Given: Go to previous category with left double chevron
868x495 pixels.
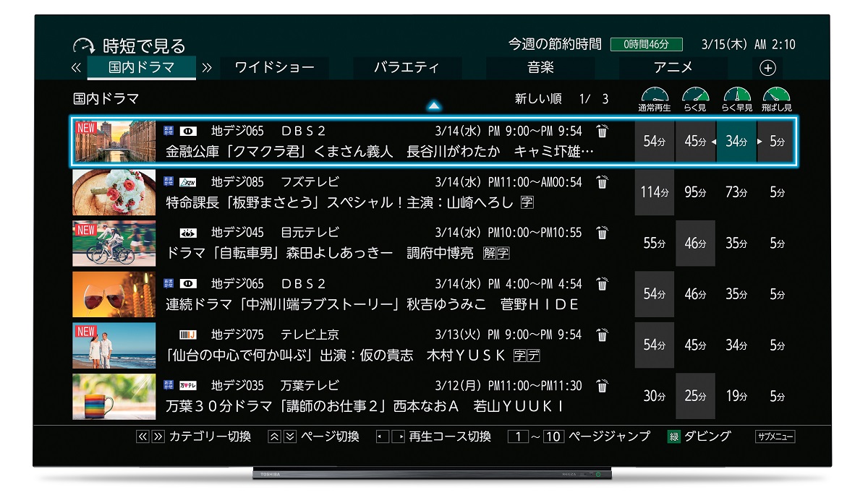Looking at the screenshot, I should (x=77, y=68).
